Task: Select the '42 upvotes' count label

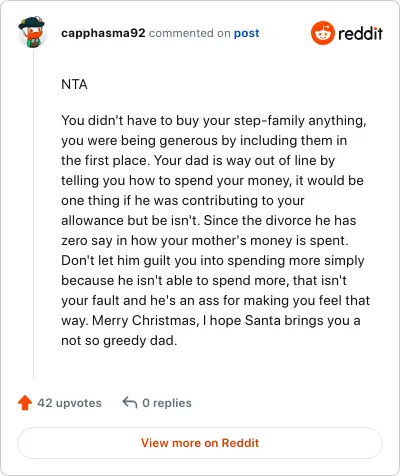Action: (69, 403)
